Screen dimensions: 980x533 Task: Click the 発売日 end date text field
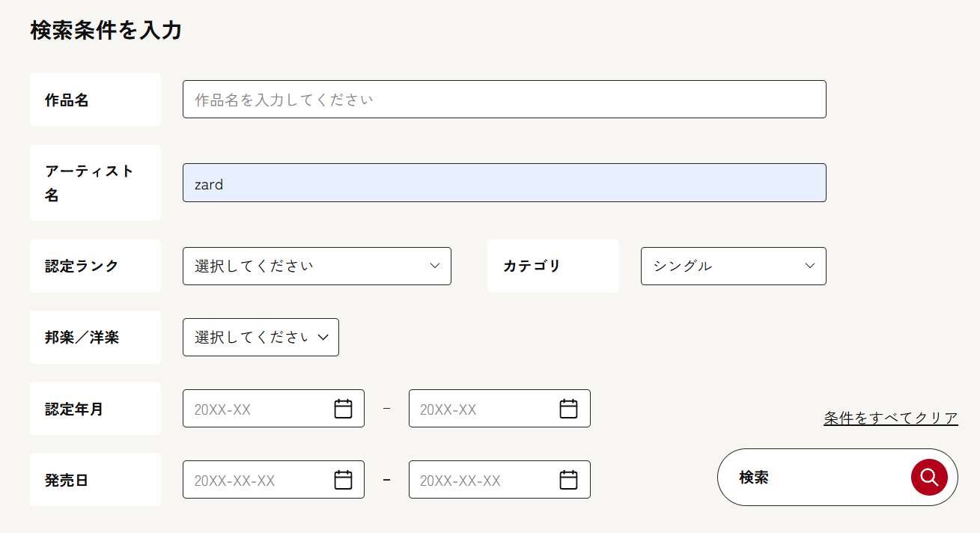[481, 480]
